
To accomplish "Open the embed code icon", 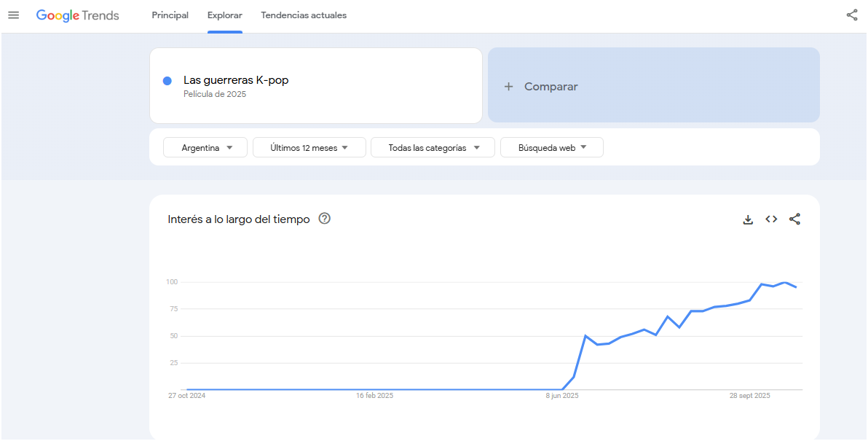I will [771, 219].
